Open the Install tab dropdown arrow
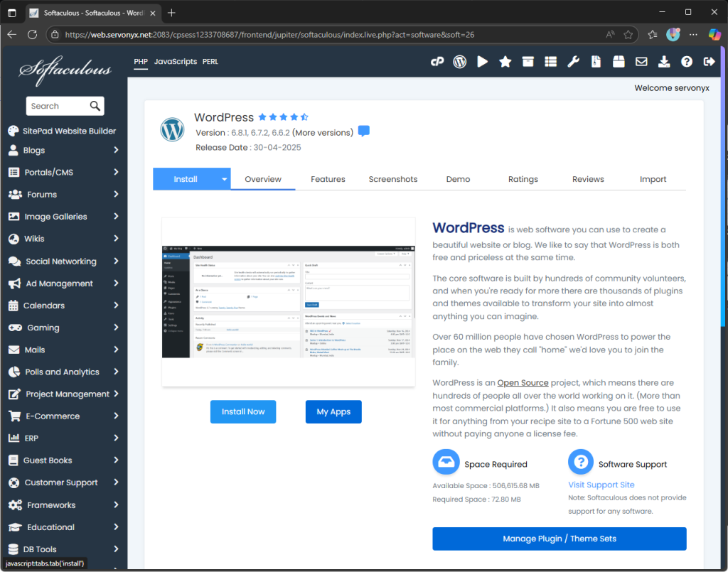The height and width of the screenshot is (572, 728). [224, 180]
